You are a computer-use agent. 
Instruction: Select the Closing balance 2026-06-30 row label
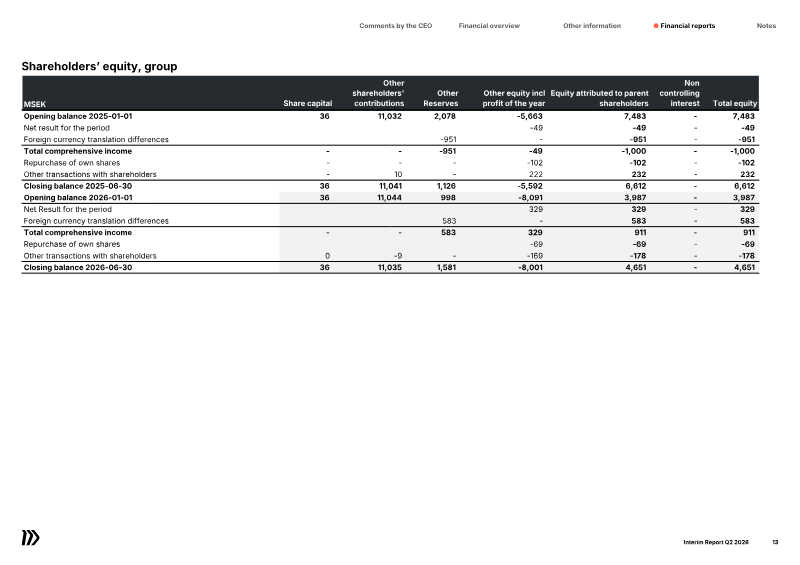tap(78, 267)
